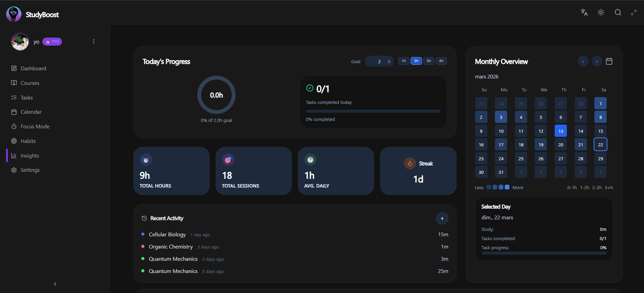The width and height of the screenshot is (644, 293).
Task: Open the Cellular Biology activity entry
Action: click(x=167, y=235)
